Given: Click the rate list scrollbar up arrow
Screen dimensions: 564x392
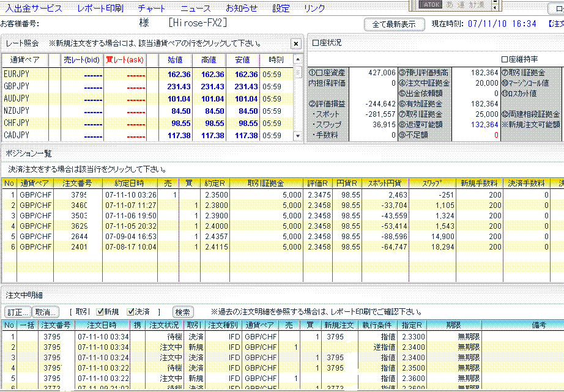Looking at the screenshot, I should coord(298,59).
